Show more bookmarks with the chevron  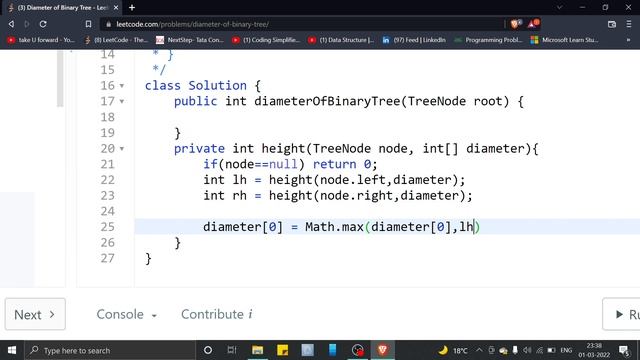(x=628, y=40)
